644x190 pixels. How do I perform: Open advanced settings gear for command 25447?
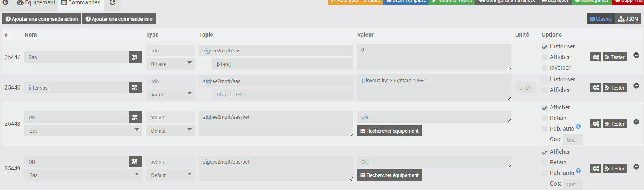[596, 57]
